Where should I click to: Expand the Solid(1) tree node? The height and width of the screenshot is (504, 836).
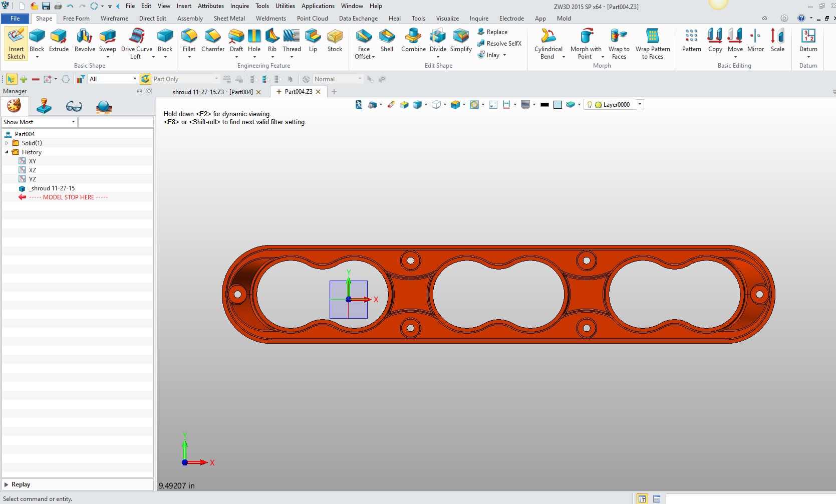coord(7,143)
